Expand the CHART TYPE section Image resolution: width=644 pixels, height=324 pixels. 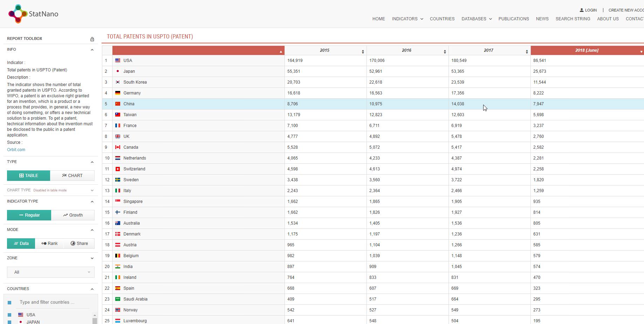coord(92,190)
